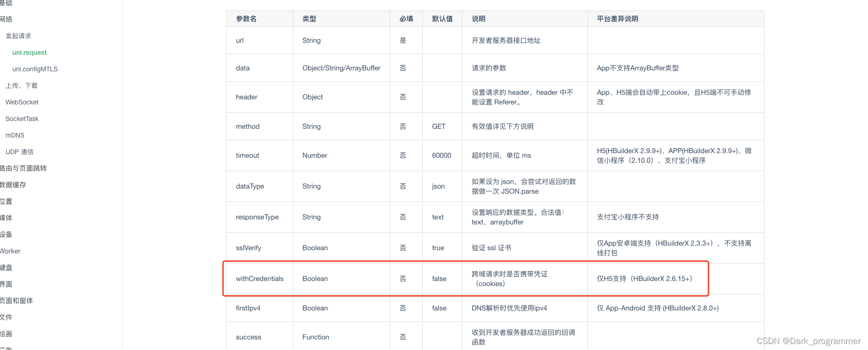This screenshot has height=350, width=868.
Task: Click the App不支持ArrayBuffer类型 platform note
Action: pyautogui.click(x=638, y=68)
